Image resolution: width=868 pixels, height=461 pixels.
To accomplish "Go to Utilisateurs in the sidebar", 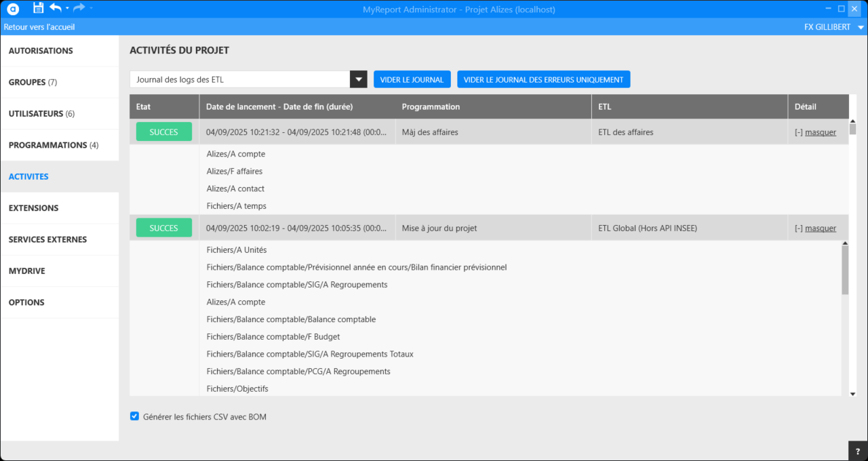I will point(41,114).
